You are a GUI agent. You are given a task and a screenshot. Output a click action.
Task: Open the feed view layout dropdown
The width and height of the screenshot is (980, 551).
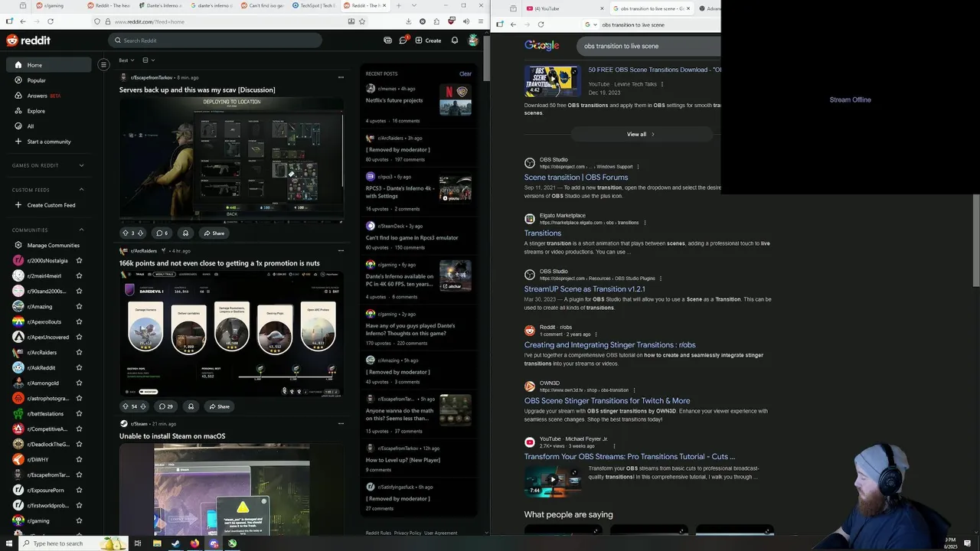point(149,60)
